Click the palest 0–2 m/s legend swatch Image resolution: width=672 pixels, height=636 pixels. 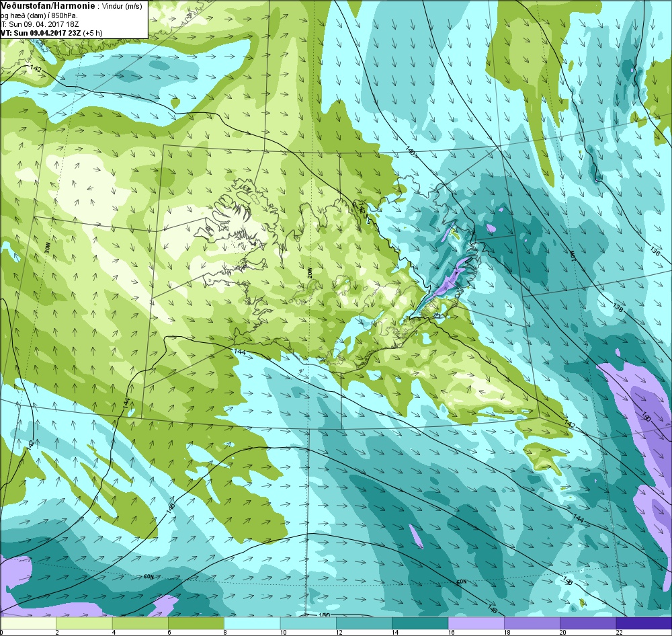(x=28, y=623)
